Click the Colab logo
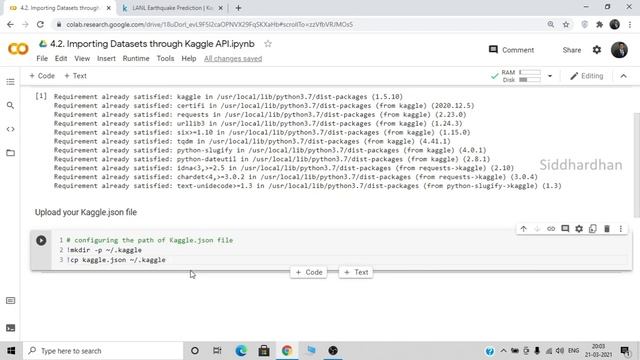Screen dimensions: 640x360 pyautogui.click(x=18, y=49)
